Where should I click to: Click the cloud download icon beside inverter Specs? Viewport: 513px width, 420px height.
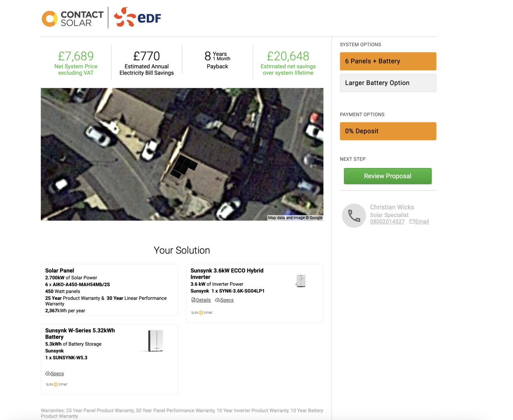pos(218,300)
